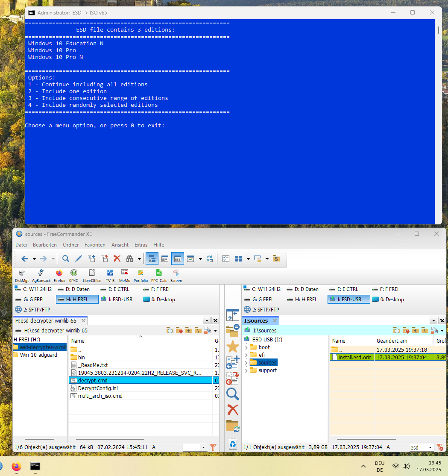This screenshot has width=448, height=476.
Task: Launch KPXC shortcut
Action: pyautogui.click(x=74, y=276)
